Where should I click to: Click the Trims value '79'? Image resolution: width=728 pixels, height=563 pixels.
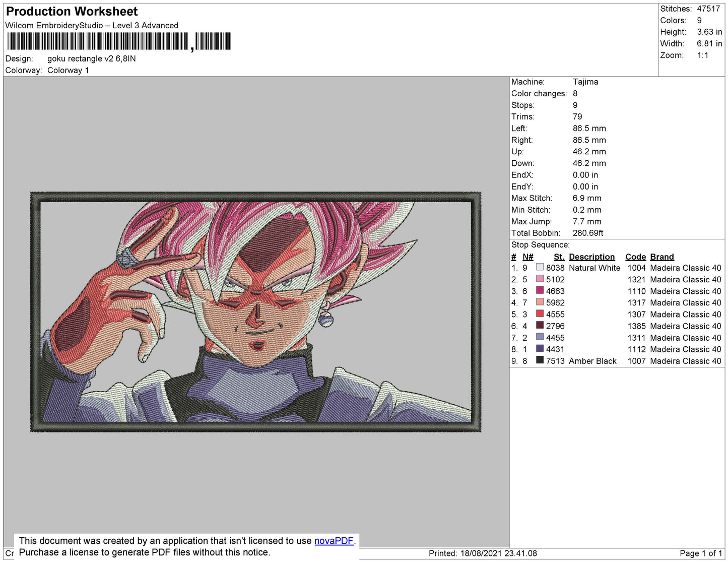577,116
